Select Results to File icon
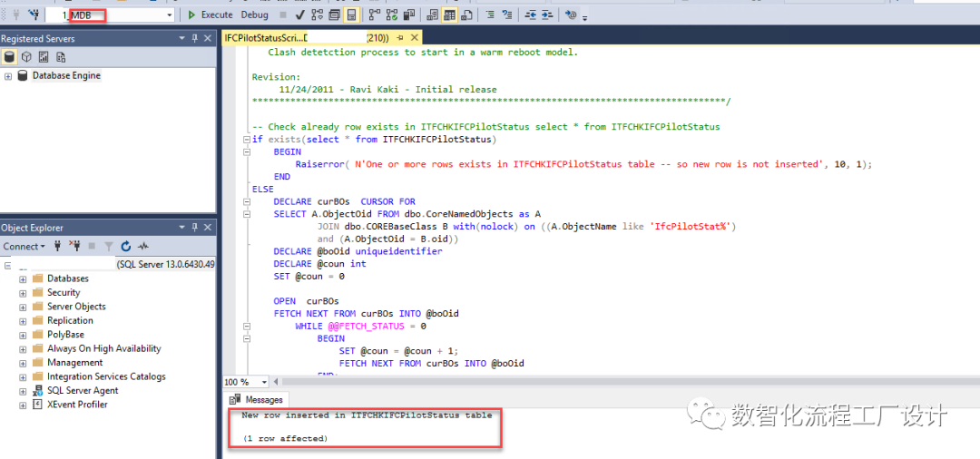 pyautogui.click(x=466, y=15)
